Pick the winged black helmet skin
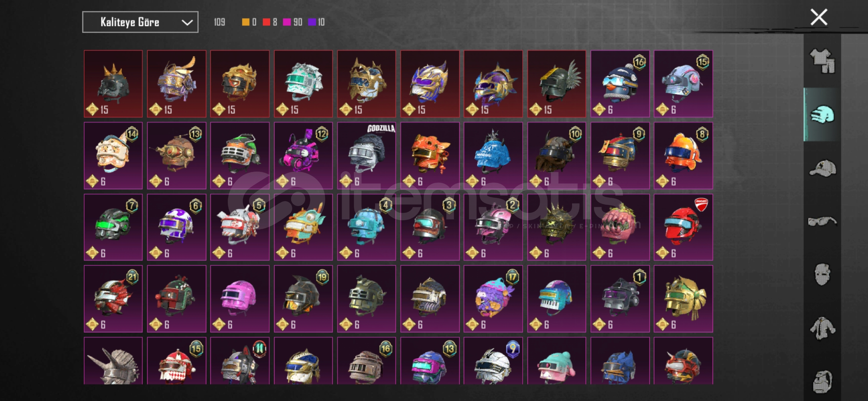Viewport: 868px width, 401px height. click(x=557, y=84)
